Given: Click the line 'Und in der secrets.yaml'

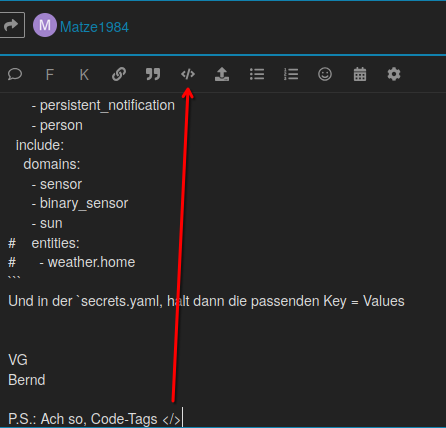Looking at the screenshot, I should click(206, 301).
